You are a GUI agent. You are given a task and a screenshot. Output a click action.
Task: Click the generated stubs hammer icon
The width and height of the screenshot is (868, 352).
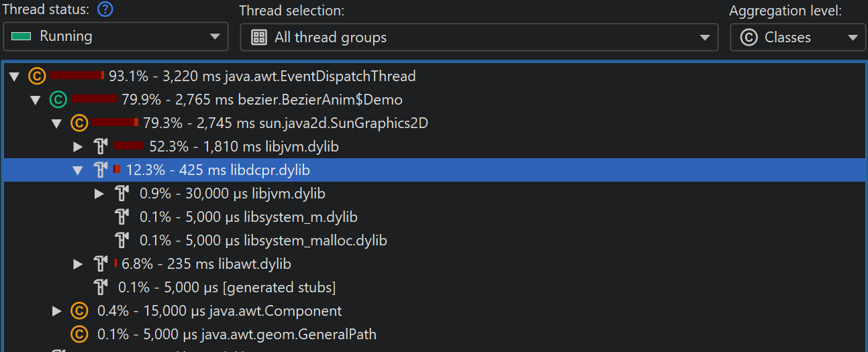101,288
